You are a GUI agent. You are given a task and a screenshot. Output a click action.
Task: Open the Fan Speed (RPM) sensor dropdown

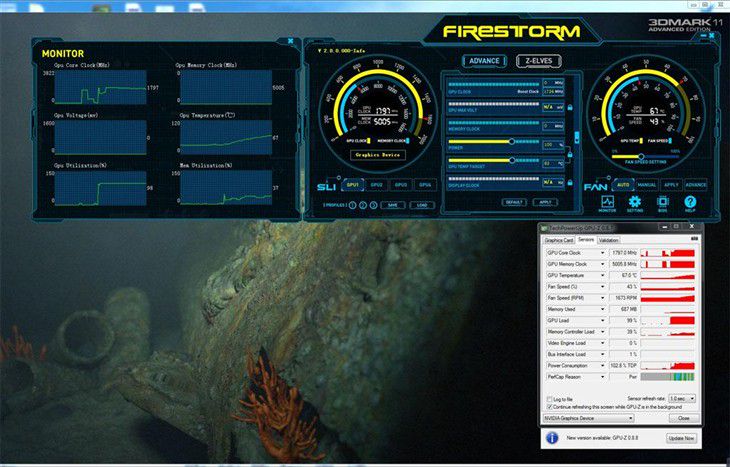pyautogui.click(x=602, y=298)
